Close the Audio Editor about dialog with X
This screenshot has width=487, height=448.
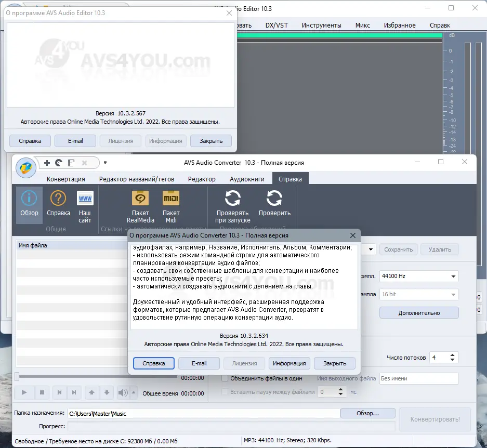click(x=229, y=13)
